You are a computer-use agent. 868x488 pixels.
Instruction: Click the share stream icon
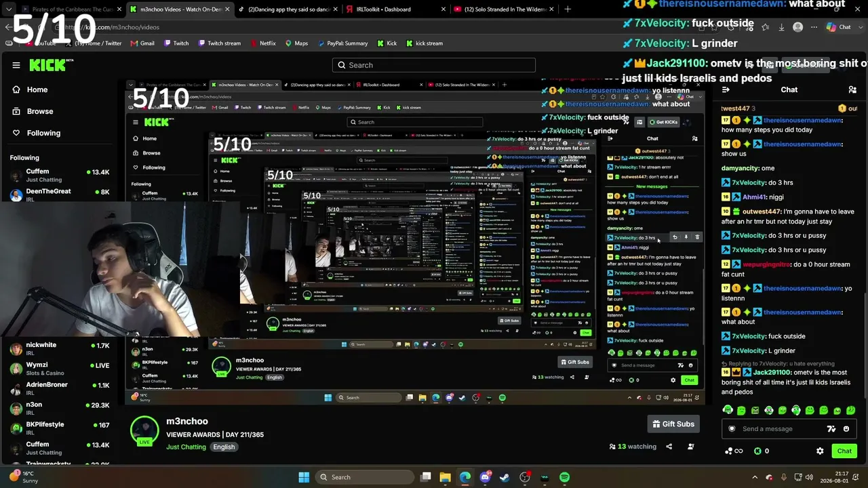tap(669, 447)
